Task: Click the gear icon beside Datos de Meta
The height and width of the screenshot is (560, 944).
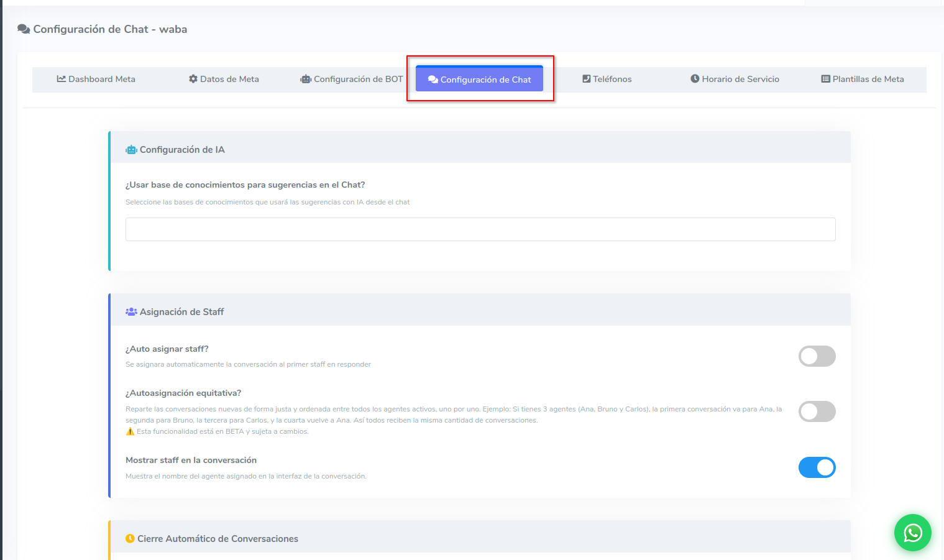Action: click(193, 79)
